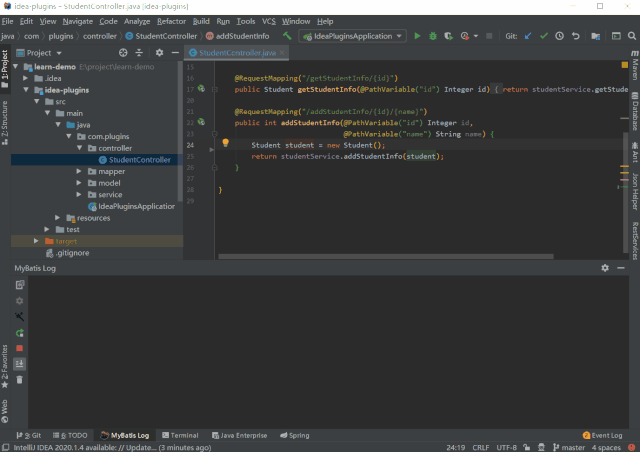Start debugging with the bug icon
The height and width of the screenshot is (452, 640).
point(433,36)
